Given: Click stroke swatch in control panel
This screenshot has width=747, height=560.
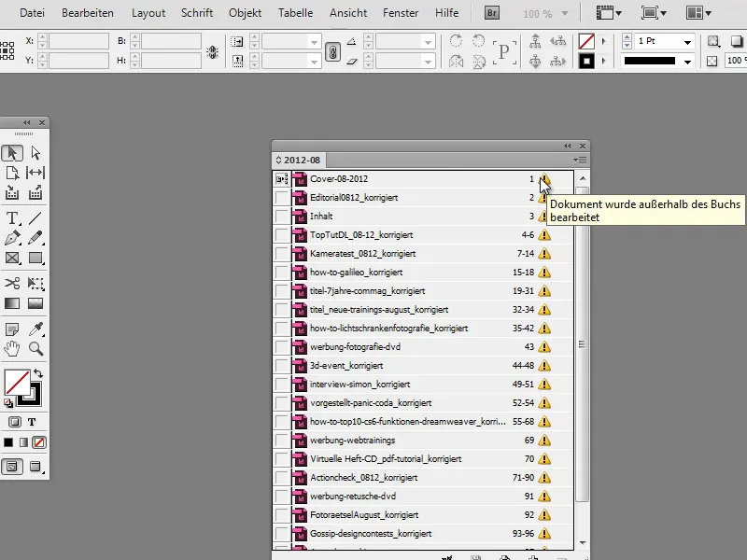Looking at the screenshot, I should click(586, 61).
